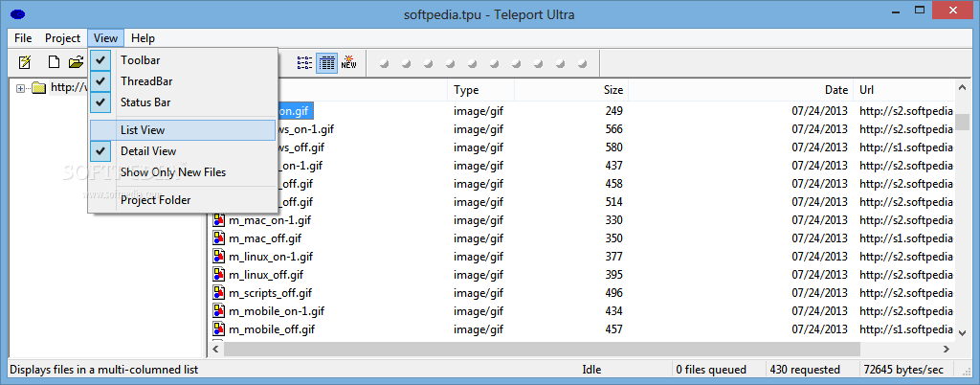Choose Project Folder from View menu
This screenshot has width=980, height=385.
pyautogui.click(x=183, y=200)
